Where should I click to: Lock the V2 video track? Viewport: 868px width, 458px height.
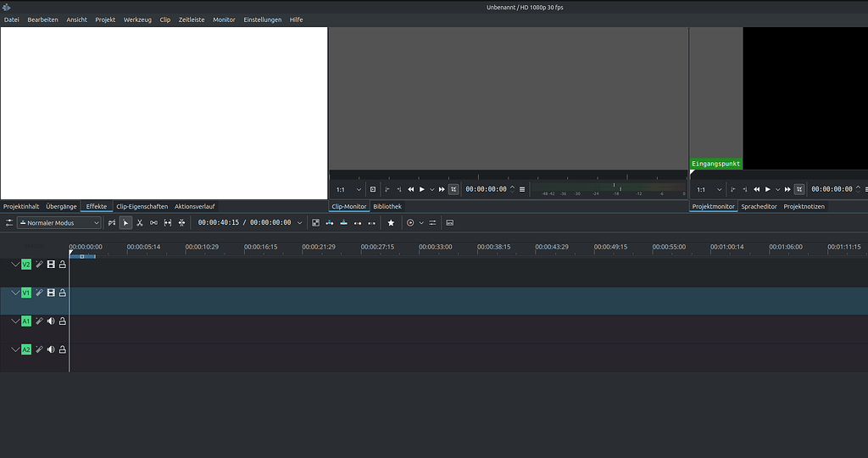pos(63,265)
